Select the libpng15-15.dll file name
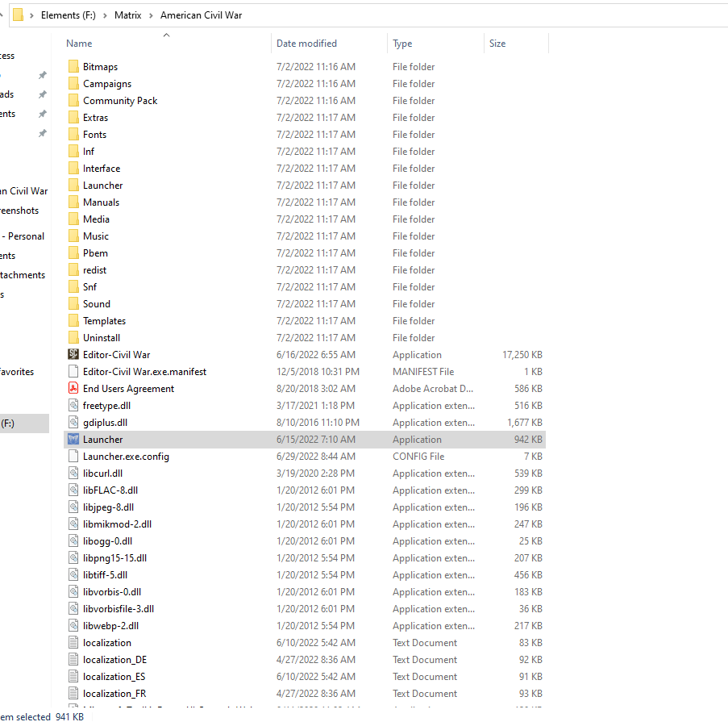This screenshot has height=726, width=728. [114, 558]
